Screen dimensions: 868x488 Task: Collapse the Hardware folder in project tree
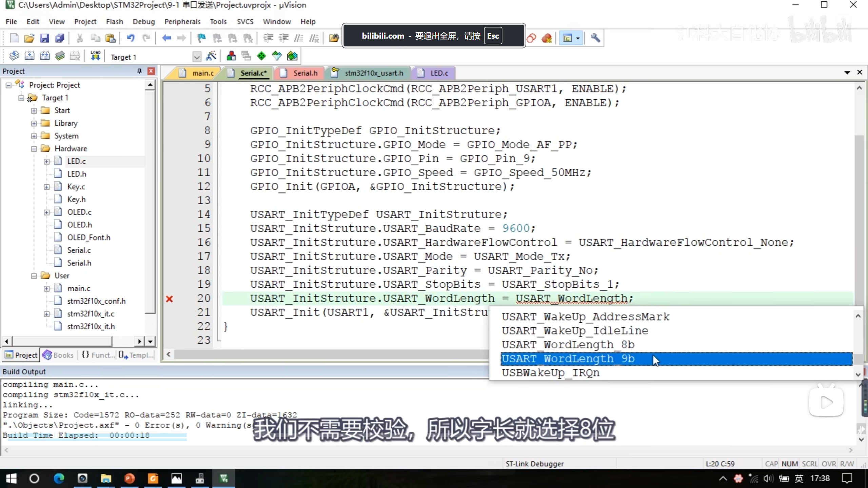tap(34, 149)
